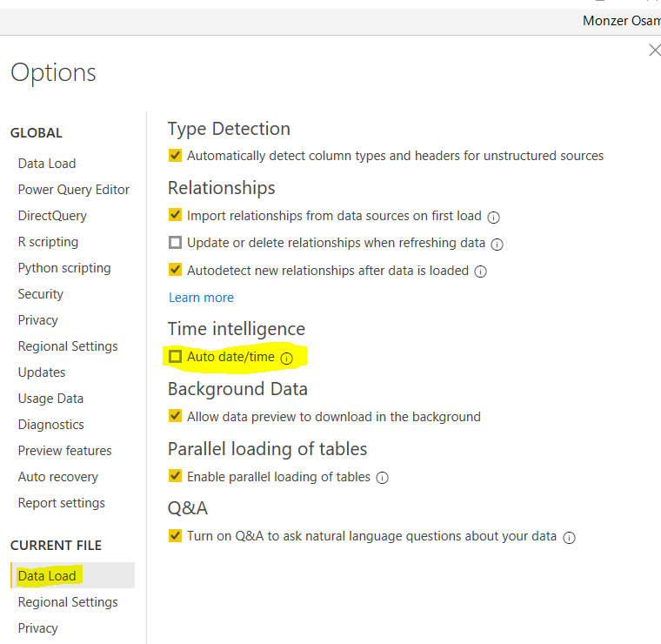Select Current File Regional Settings
The height and width of the screenshot is (644, 661).
point(68,602)
